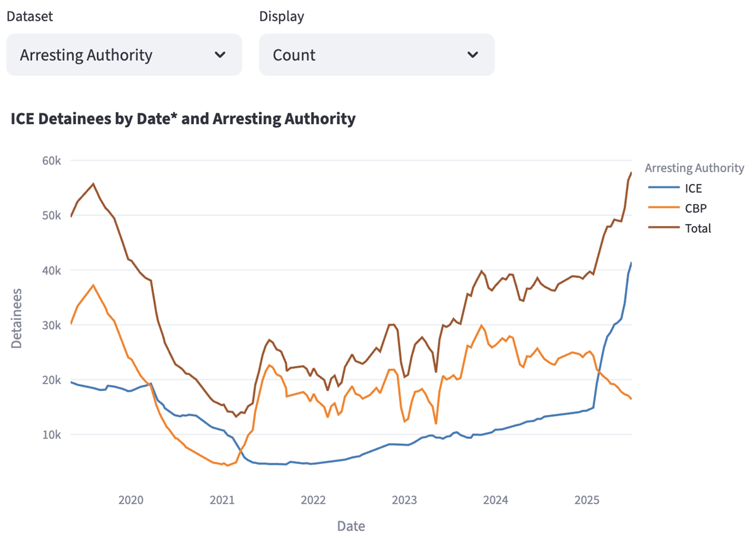Click the 2021 label on the date axis
The image size is (756, 544).
222,501
